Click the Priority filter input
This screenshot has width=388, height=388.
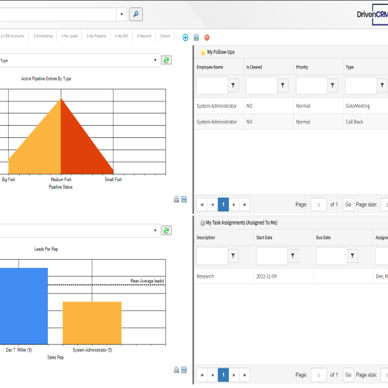[x=311, y=86]
